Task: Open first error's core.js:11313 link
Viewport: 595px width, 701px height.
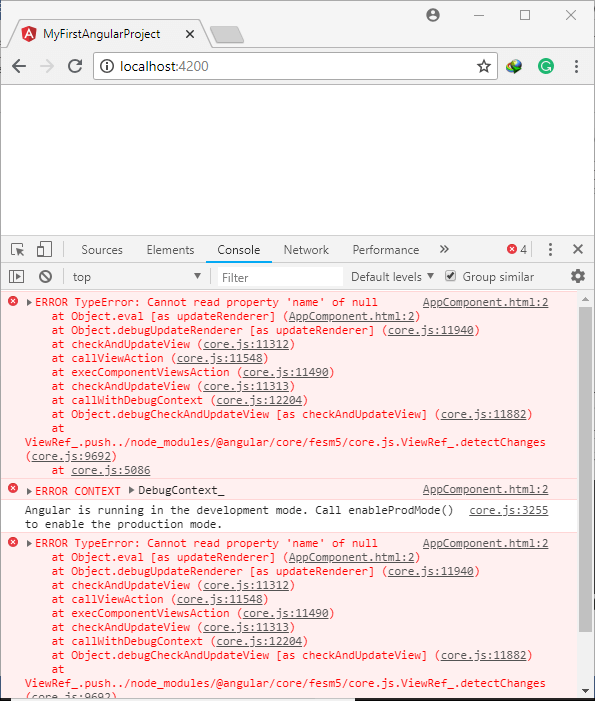Action: pos(246,386)
